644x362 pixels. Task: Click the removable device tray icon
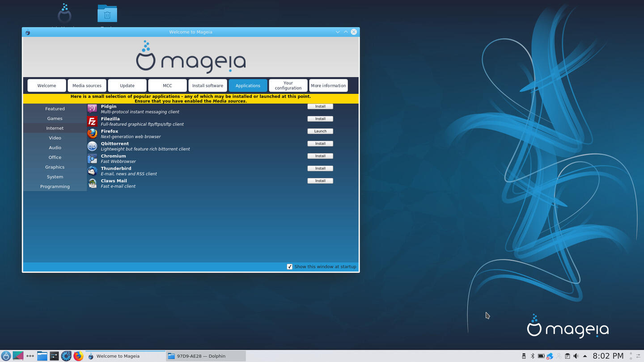tap(524, 356)
